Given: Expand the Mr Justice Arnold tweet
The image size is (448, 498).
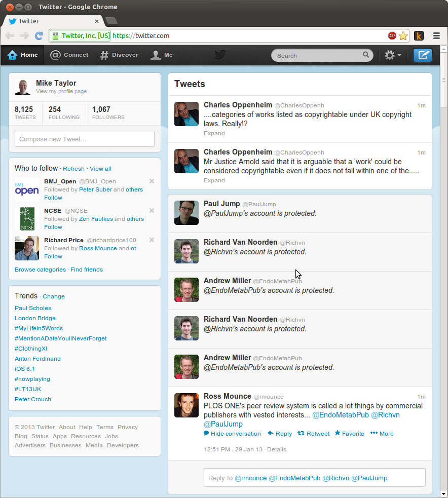Looking at the screenshot, I should 214,180.
